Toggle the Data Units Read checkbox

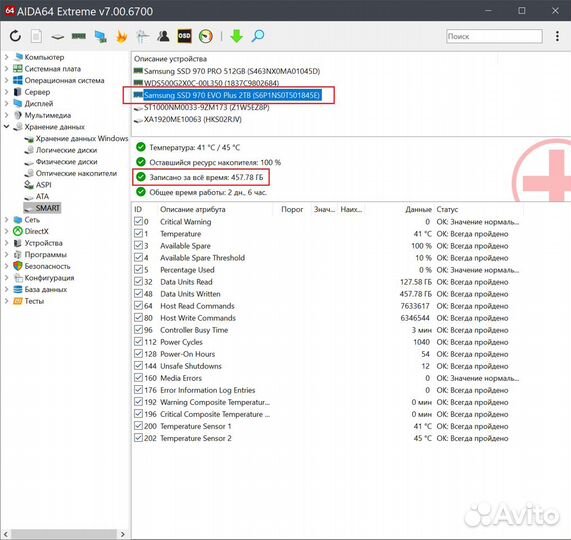(x=138, y=281)
